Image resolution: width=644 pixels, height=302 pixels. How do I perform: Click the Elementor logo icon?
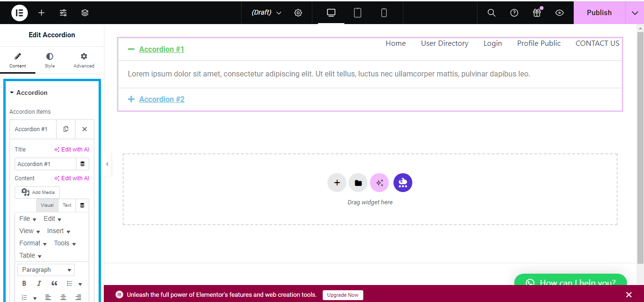click(x=19, y=13)
